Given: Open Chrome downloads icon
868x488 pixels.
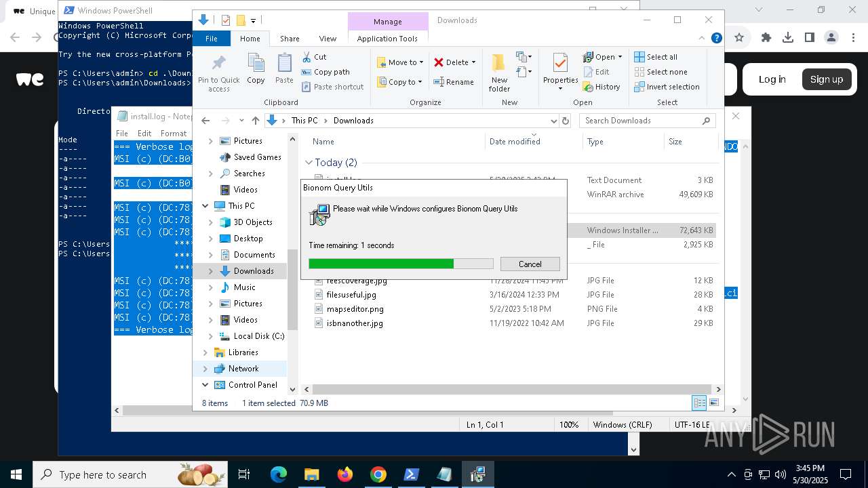Looking at the screenshot, I should click(788, 38).
